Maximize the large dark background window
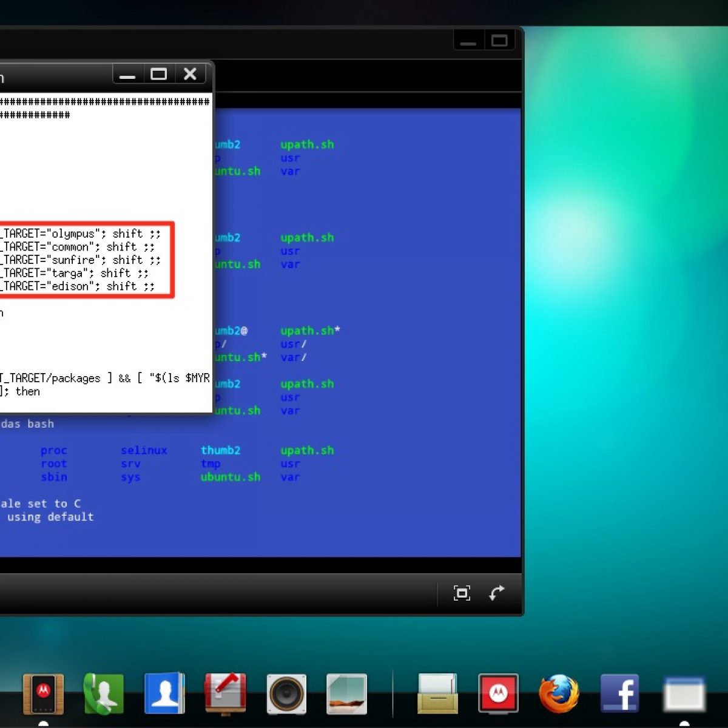Image resolution: width=728 pixels, height=728 pixels. pyautogui.click(x=500, y=41)
